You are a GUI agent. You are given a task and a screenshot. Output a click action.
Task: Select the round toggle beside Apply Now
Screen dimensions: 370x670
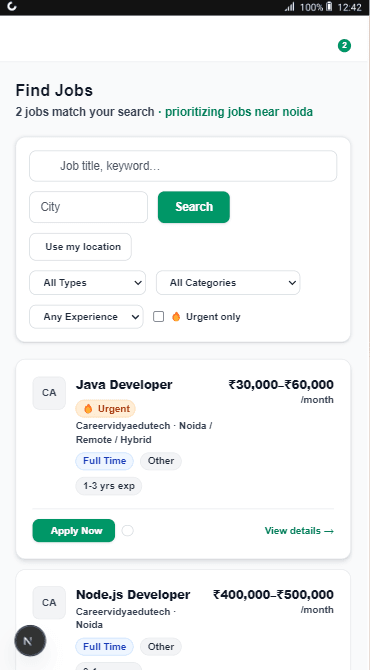(127, 531)
